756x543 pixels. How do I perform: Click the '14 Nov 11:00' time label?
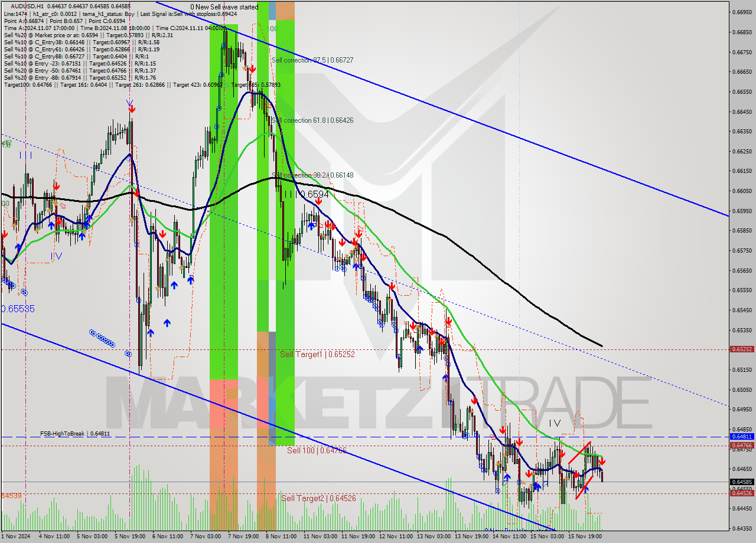coord(509,537)
